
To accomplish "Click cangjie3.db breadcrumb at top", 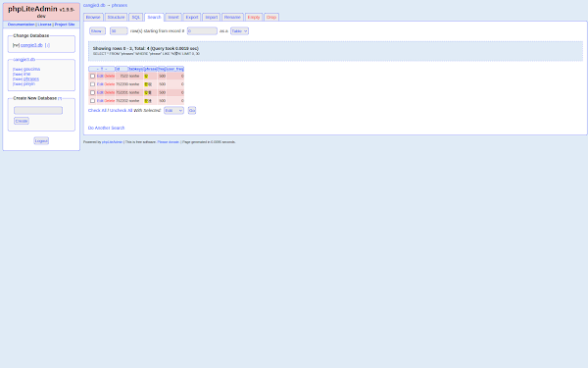I will pos(94,5).
